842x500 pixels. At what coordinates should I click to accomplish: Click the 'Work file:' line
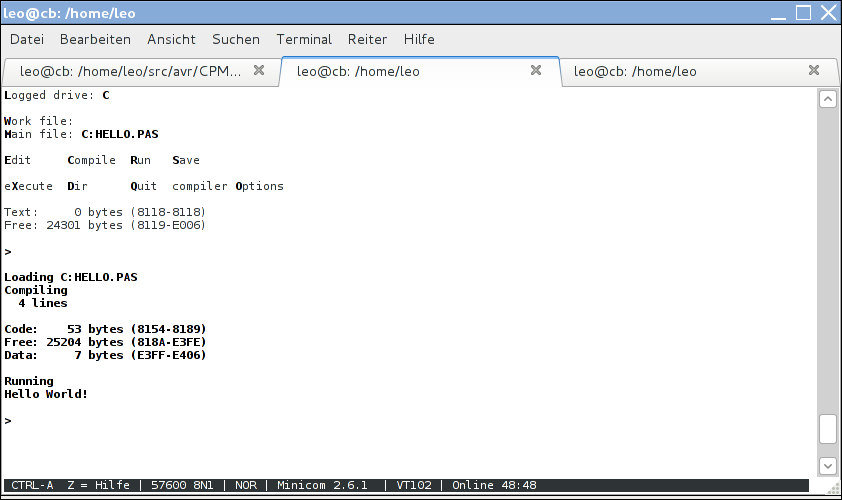pyautogui.click(x=38, y=121)
